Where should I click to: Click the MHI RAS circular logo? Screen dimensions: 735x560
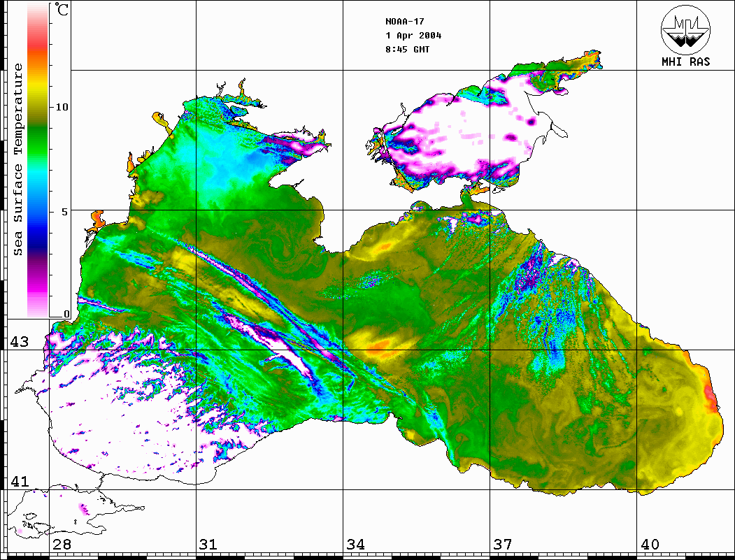tap(685, 29)
